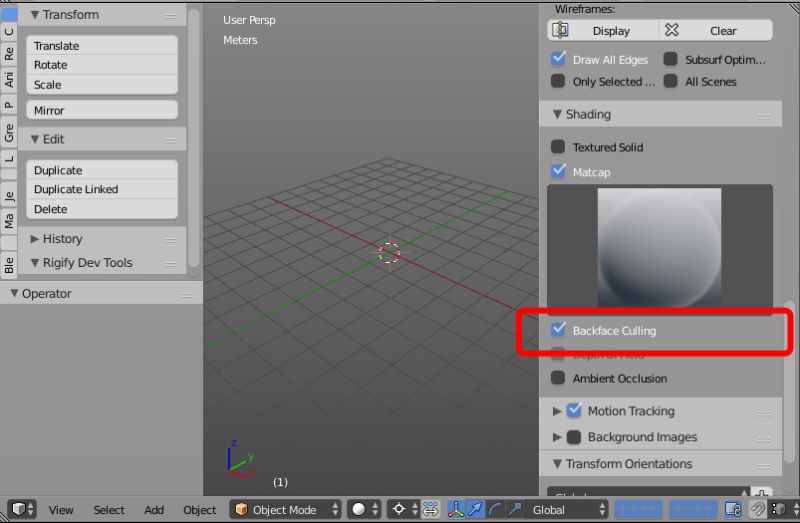Collapse Transform Orientations panel
800x523 pixels.
[x=557, y=464]
